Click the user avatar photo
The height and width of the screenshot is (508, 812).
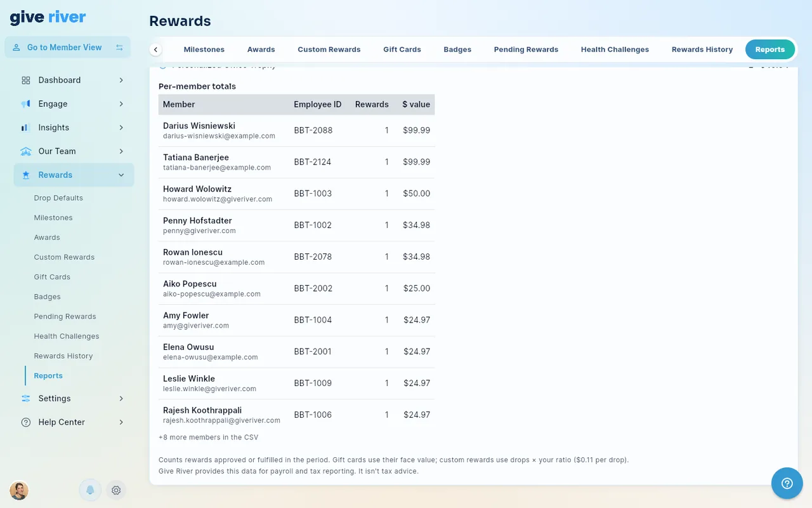click(19, 490)
